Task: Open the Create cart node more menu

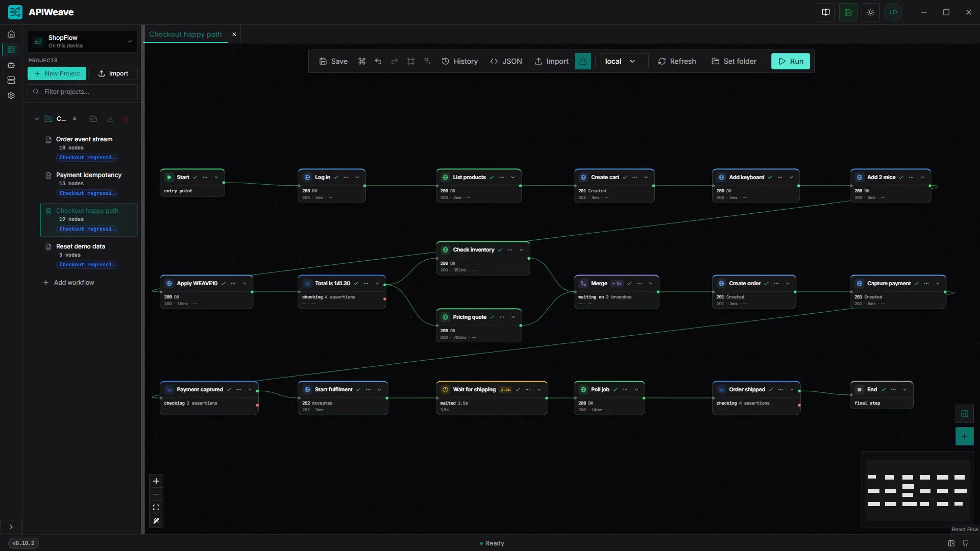Action: (x=635, y=178)
